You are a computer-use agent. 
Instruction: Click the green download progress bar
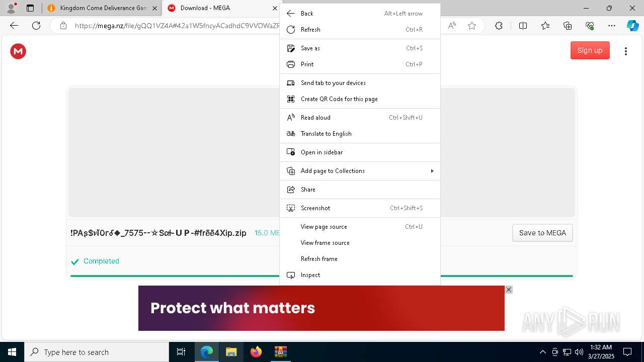[321, 276]
